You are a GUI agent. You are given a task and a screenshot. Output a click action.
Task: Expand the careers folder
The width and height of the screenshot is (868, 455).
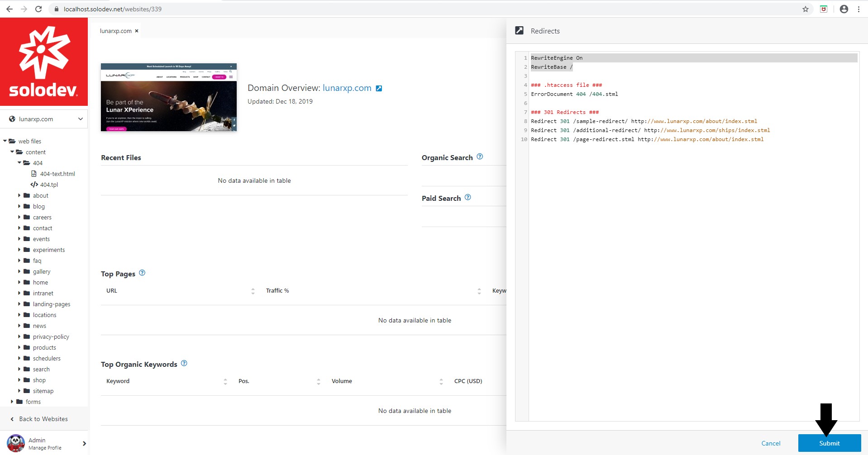(19, 217)
